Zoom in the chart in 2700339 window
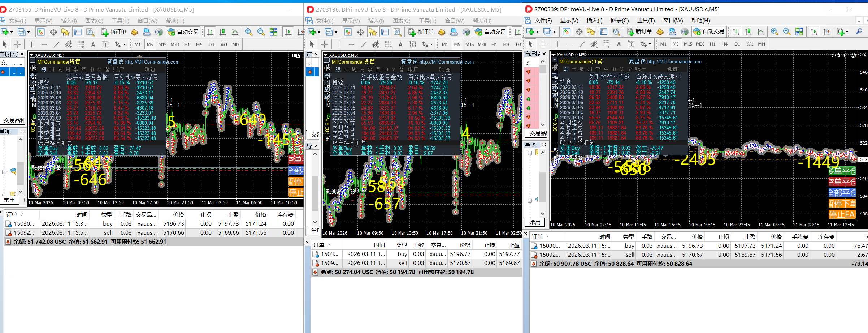Screen dimensions: 868x333 tap(774, 32)
